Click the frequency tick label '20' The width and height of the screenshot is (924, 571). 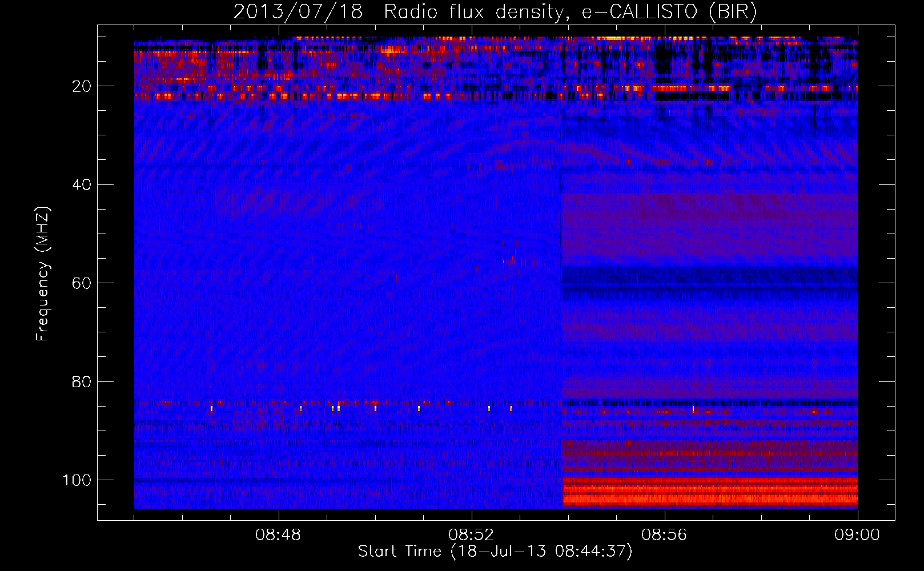[82, 86]
